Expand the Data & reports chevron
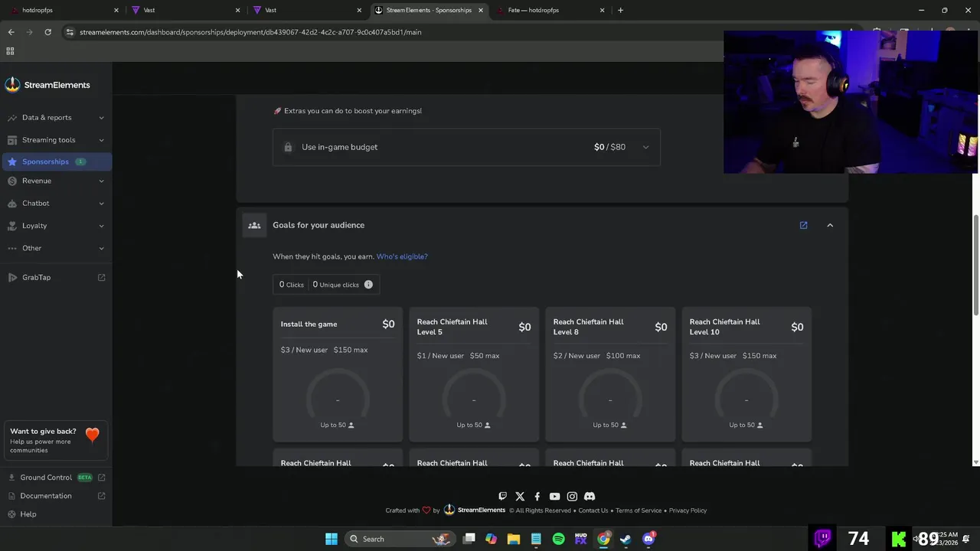Screen dimensions: 980x551 tap(101, 118)
